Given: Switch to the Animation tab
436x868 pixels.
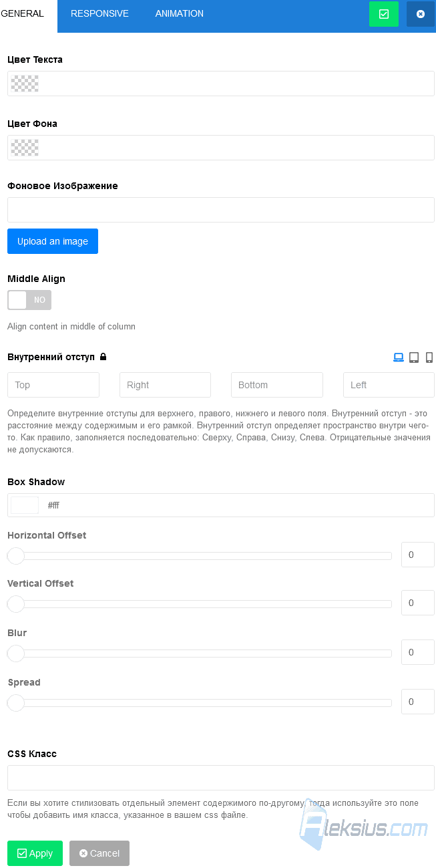Looking at the screenshot, I should click(180, 14).
